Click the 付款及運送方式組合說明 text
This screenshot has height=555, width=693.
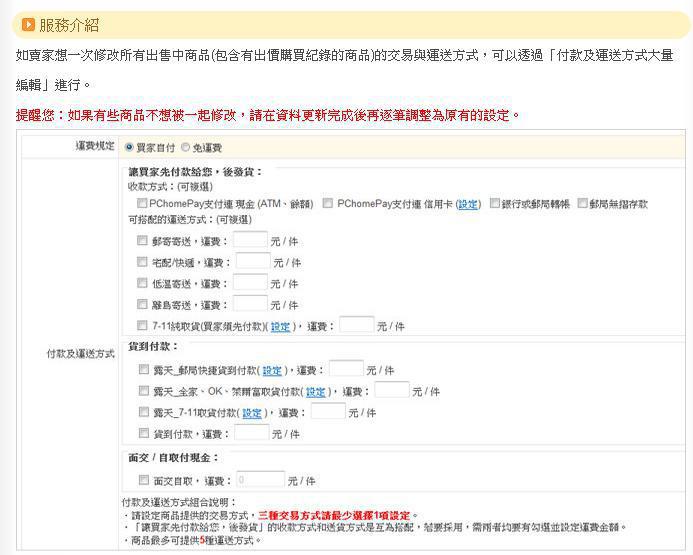tap(179, 502)
